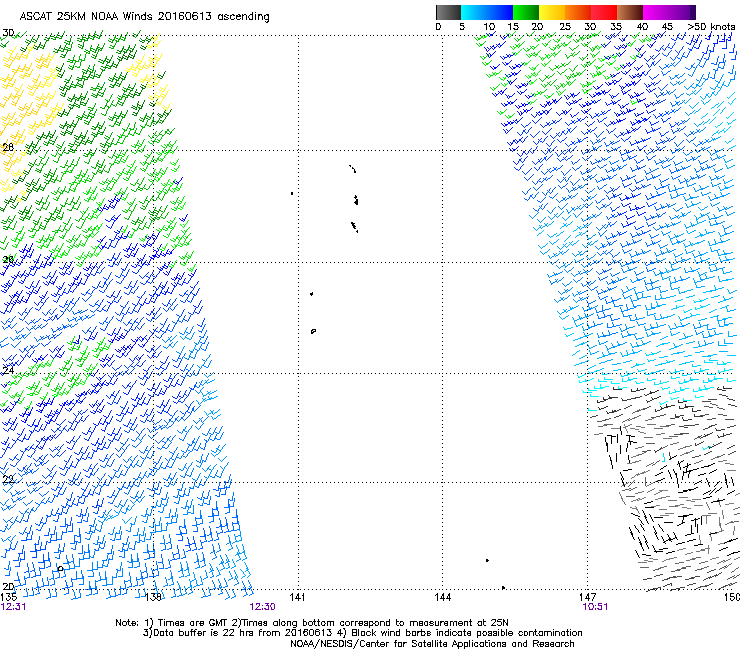Pick the gray 0-5 knots legend swatch
The width and height of the screenshot is (740, 650).
click(448, 12)
